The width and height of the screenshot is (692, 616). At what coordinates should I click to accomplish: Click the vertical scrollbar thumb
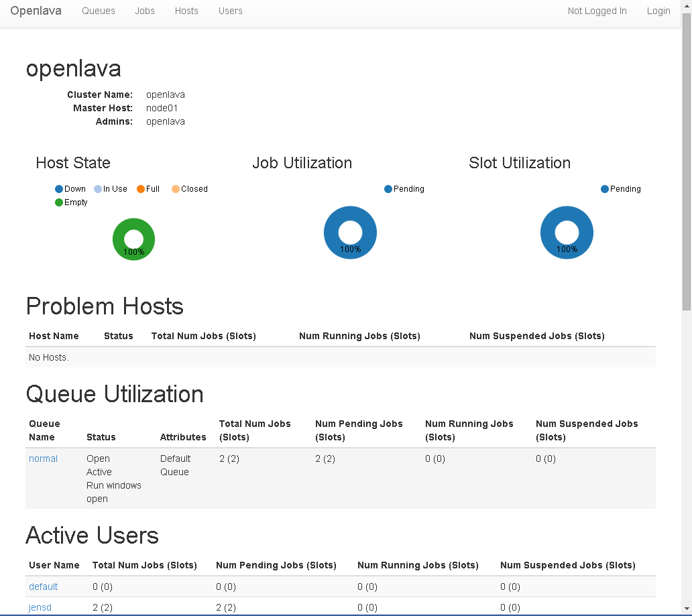686,161
